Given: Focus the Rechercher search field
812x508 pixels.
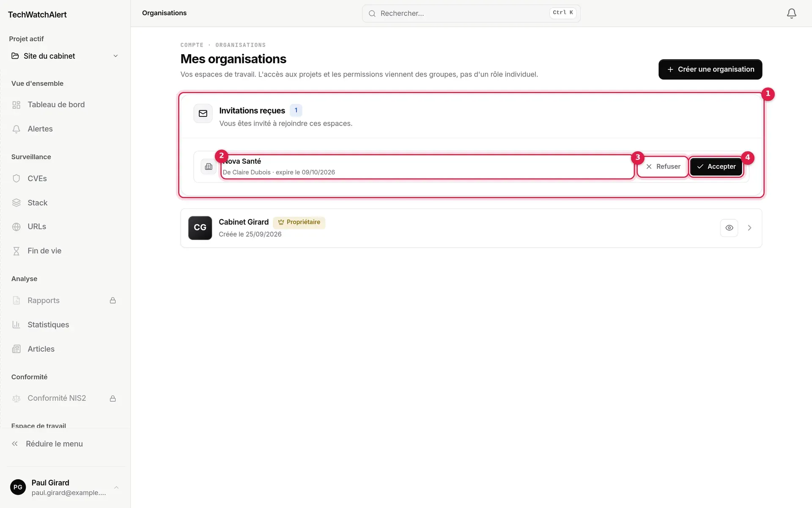Looking at the screenshot, I should [x=471, y=14].
